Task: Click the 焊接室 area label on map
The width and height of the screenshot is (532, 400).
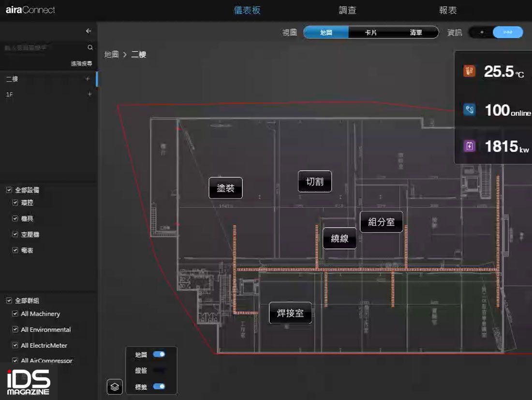Action: (x=291, y=313)
